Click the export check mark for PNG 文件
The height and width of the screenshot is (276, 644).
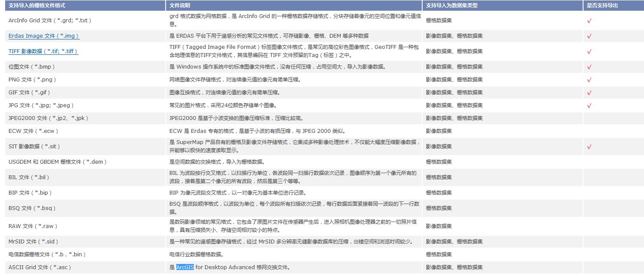pyautogui.click(x=589, y=80)
